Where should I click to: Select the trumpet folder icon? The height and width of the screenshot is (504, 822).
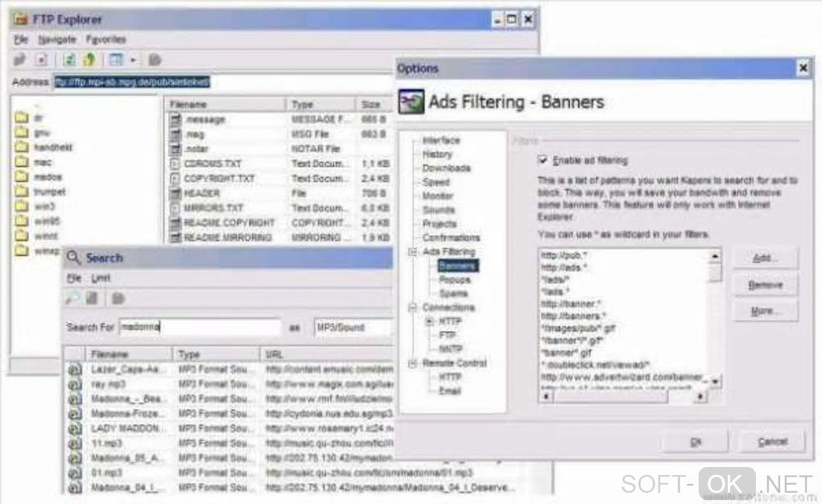[x=21, y=192]
